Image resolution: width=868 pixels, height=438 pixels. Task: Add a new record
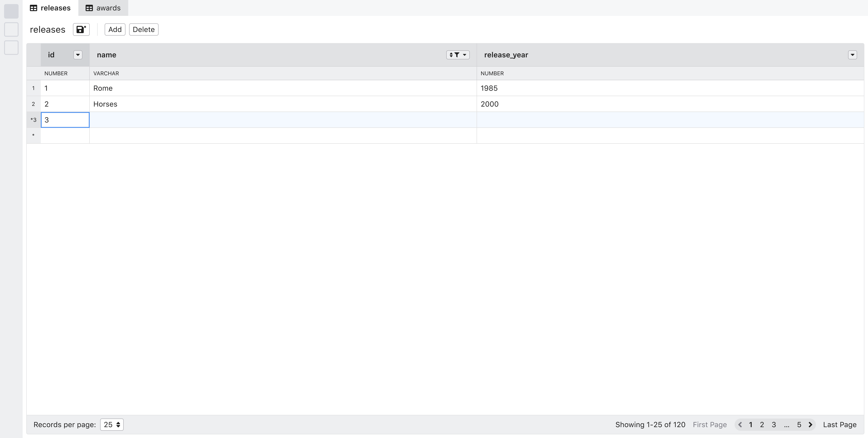115,29
